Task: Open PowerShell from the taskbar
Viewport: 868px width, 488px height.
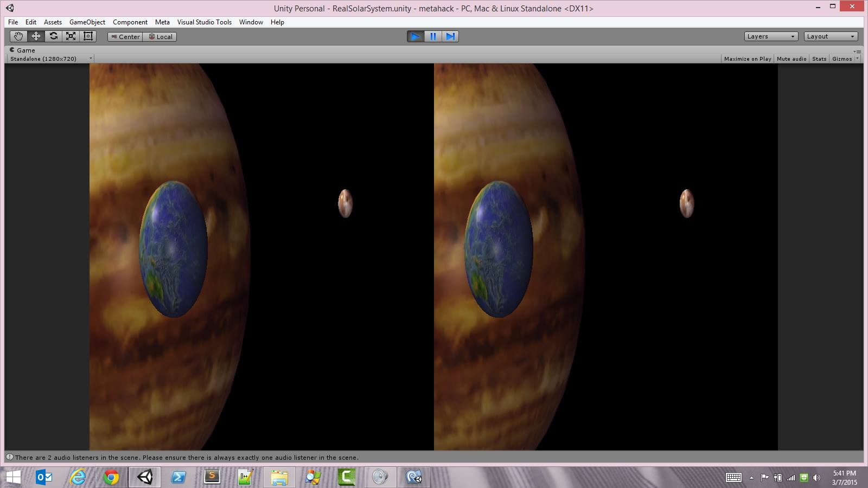Action: click(x=178, y=477)
